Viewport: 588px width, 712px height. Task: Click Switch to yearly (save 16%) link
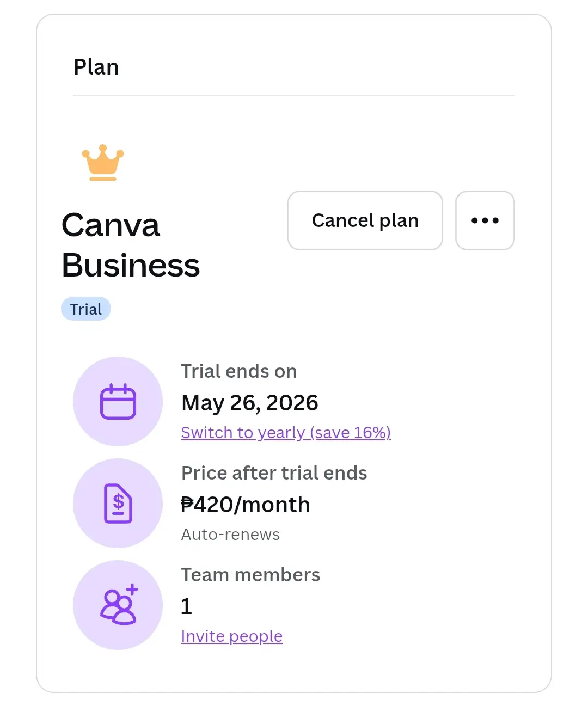(x=286, y=433)
